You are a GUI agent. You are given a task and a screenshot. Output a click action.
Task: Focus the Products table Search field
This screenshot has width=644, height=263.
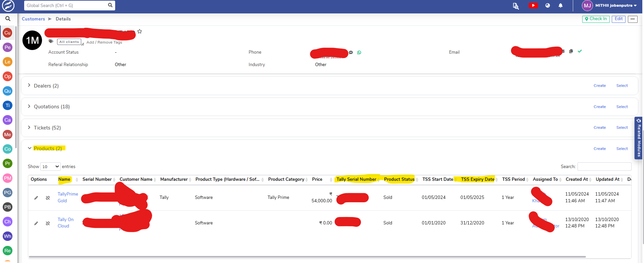(x=604, y=167)
